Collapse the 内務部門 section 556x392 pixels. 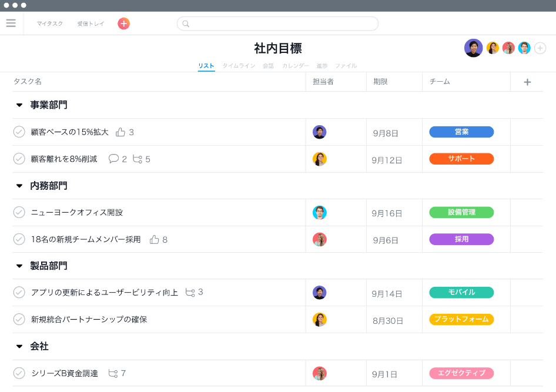point(19,186)
